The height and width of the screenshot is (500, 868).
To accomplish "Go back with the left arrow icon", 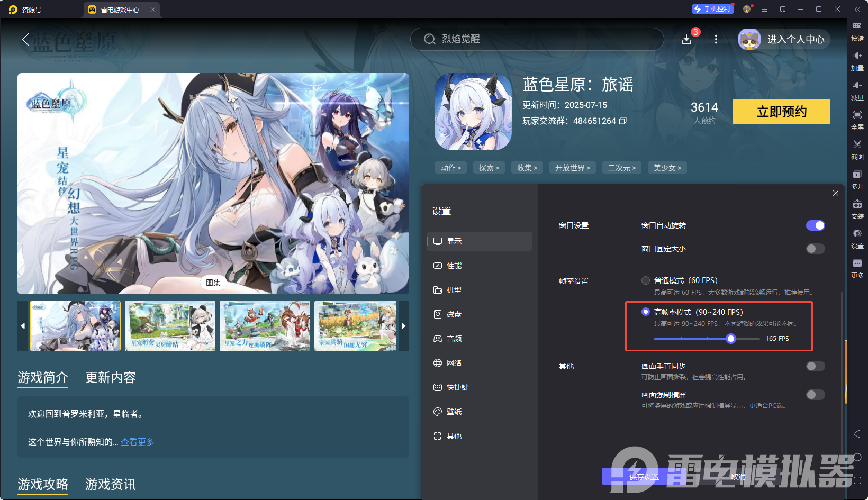I will click(25, 39).
